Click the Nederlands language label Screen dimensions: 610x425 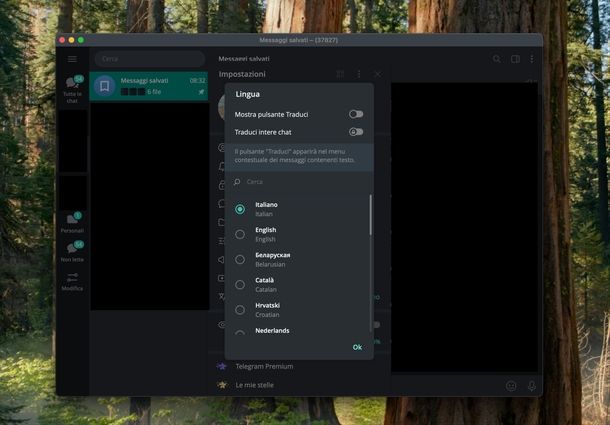pos(272,330)
